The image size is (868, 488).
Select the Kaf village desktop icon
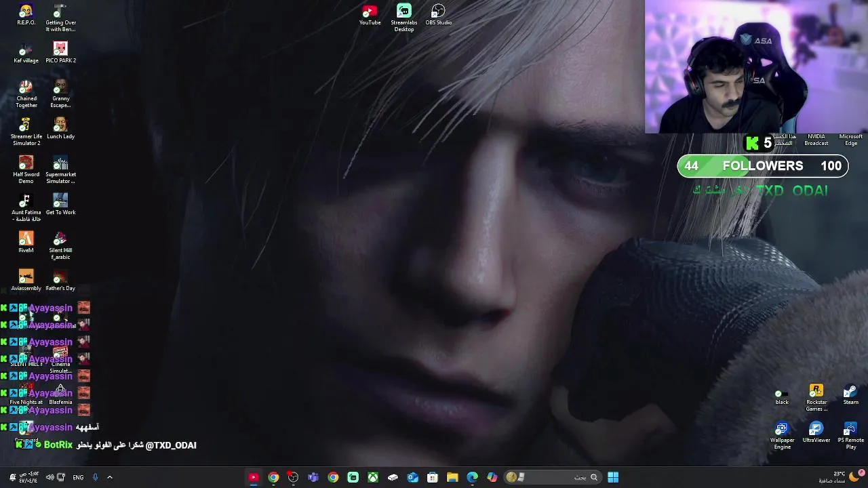[26, 53]
